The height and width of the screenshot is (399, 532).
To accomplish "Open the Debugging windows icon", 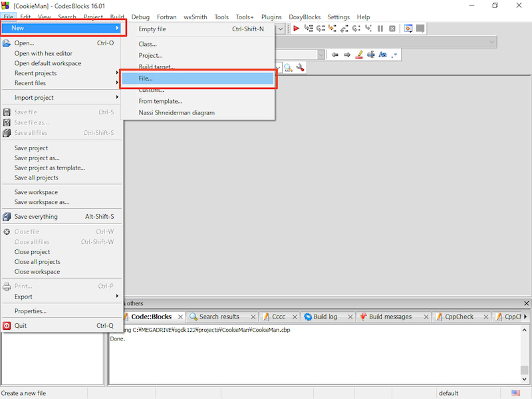I will (x=408, y=29).
